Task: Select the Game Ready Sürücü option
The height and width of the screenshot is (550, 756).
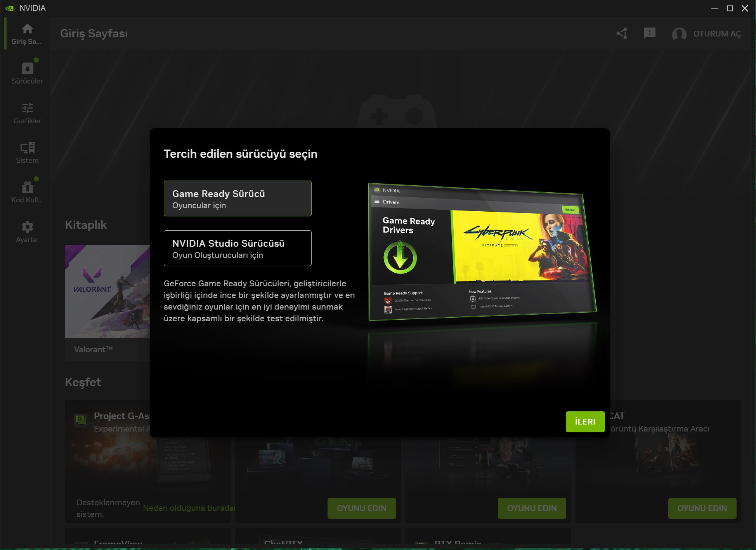Action: (x=238, y=198)
